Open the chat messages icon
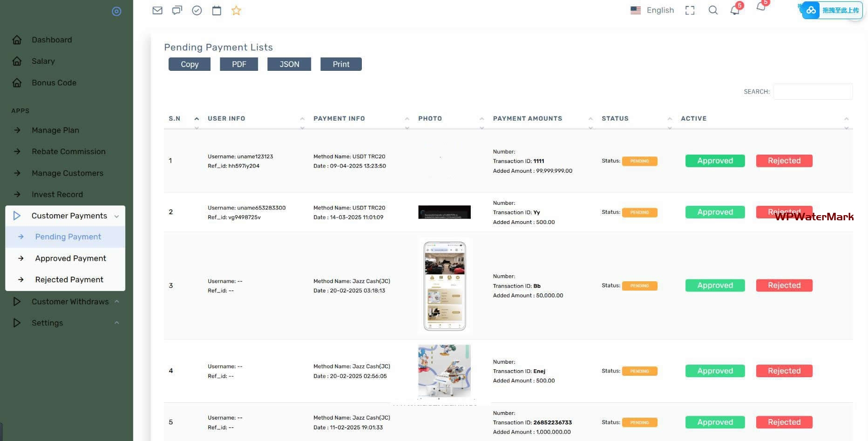This screenshot has width=868, height=441. click(x=177, y=10)
